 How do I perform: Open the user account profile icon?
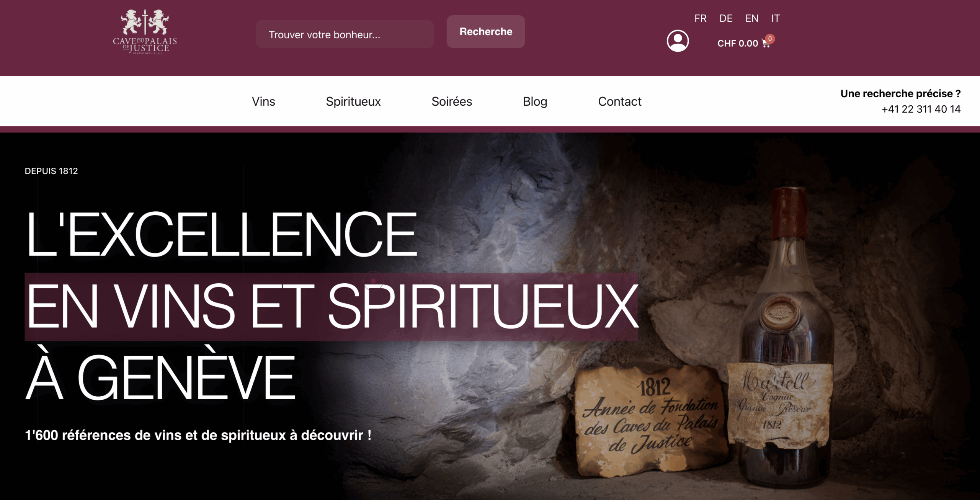point(678,41)
